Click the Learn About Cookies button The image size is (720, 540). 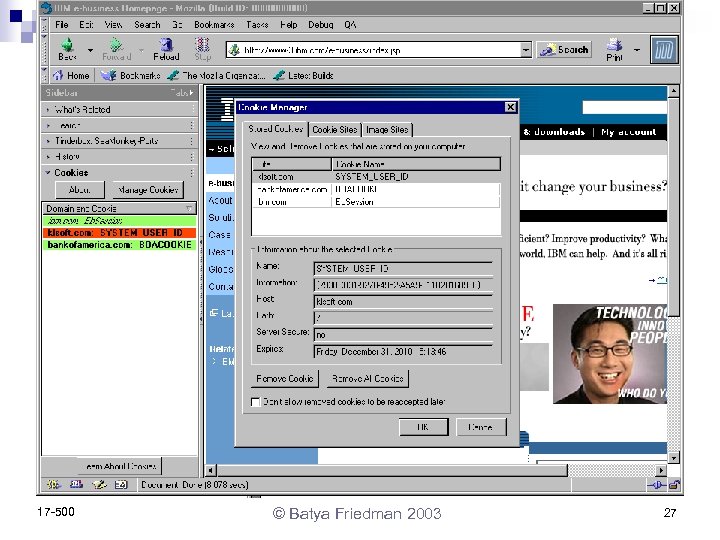pyautogui.click(x=121, y=466)
